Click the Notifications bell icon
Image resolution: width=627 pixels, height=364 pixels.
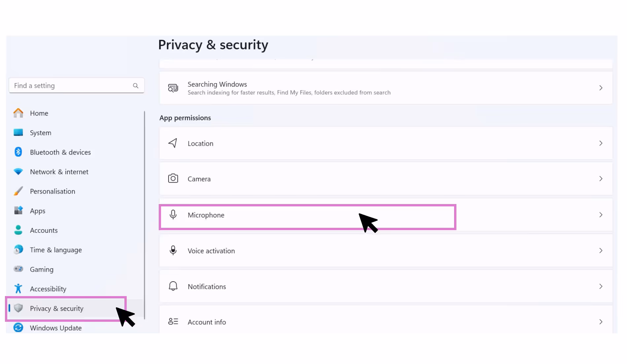click(x=173, y=286)
